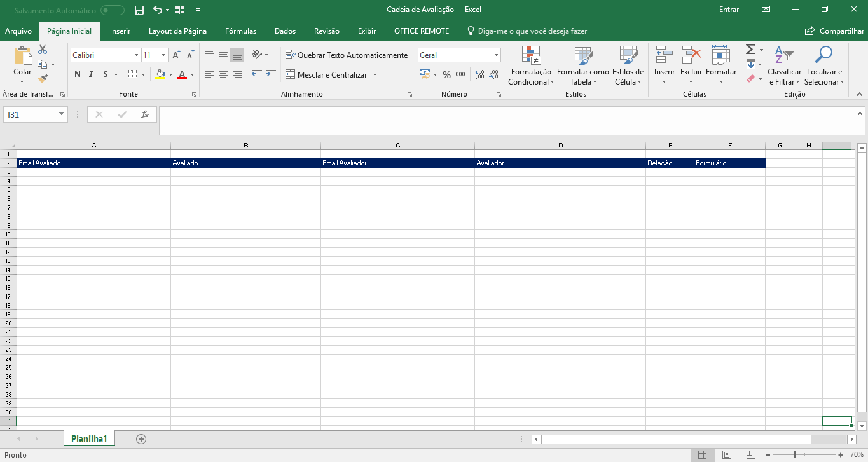Click the Planilha1 sheet tab

coord(89,438)
